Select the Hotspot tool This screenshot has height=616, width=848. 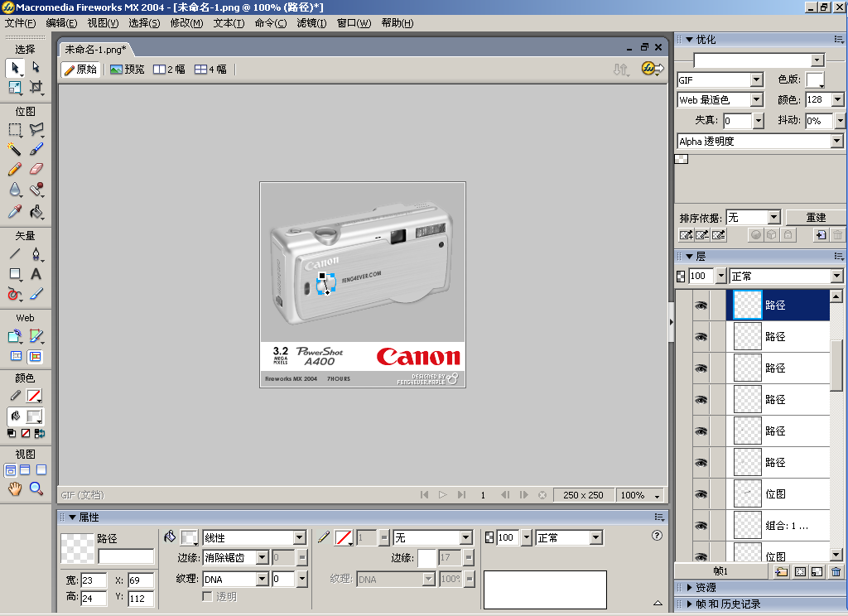(x=15, y=336)
